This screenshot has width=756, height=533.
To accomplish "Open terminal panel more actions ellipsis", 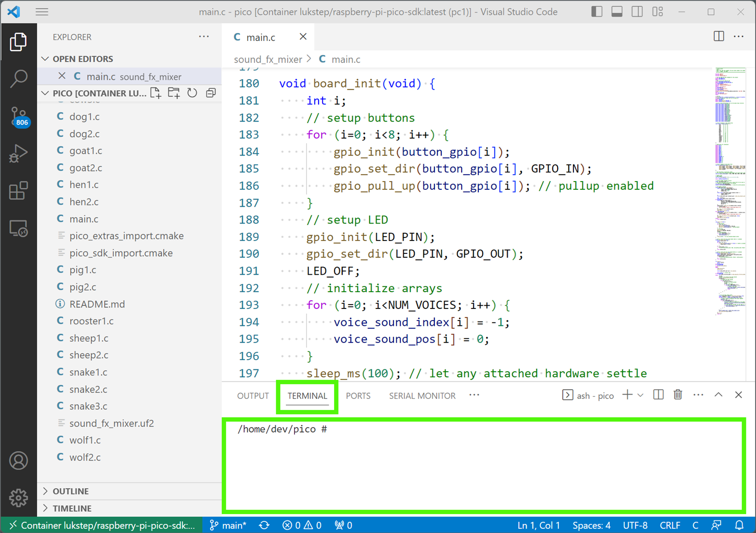I will click(x=698, y=395).
